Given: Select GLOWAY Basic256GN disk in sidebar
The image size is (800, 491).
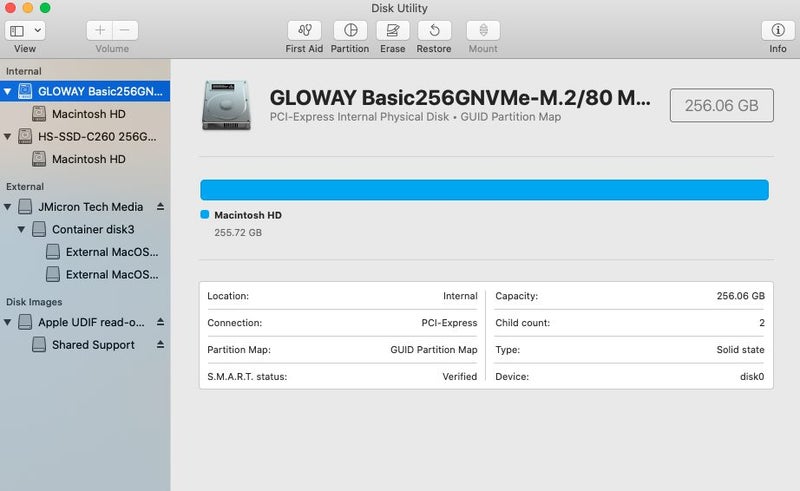Looking at the screenshot, I should coord(85,91).
